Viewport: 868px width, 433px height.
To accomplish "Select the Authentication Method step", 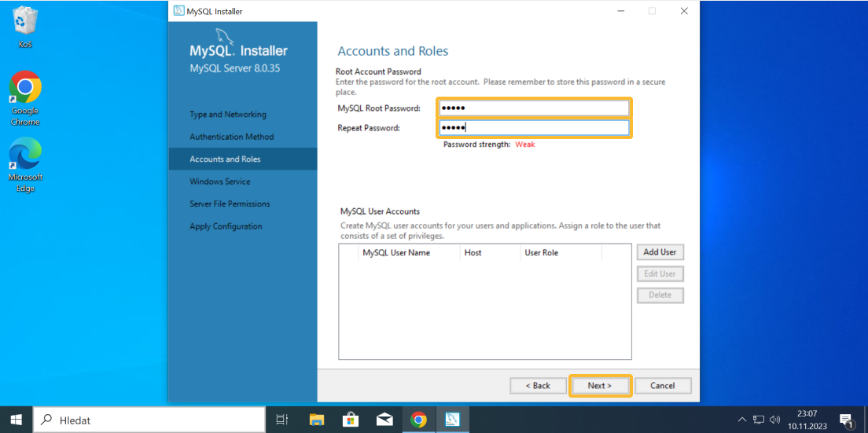I will [x=232, y=137].
